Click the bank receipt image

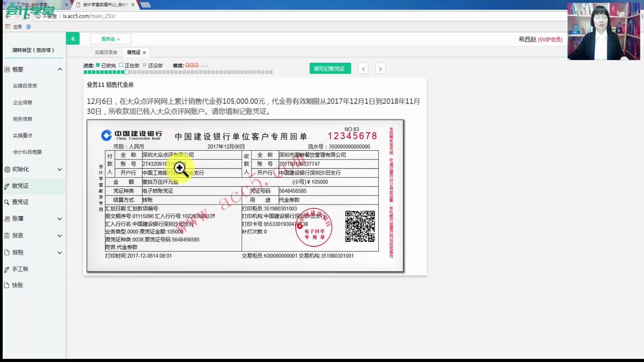[x=245, y=196]
